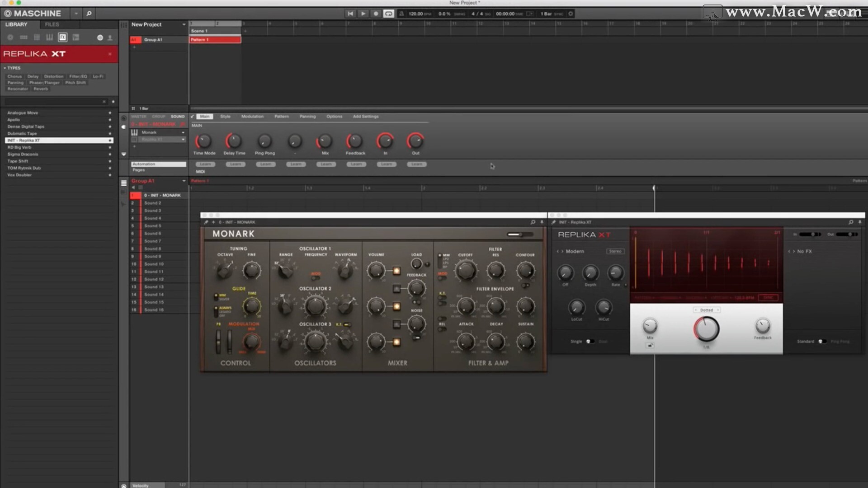868x488 pixels.
Task: Click the Delay Time knob in Main page
Action: (x=234, y=141)
